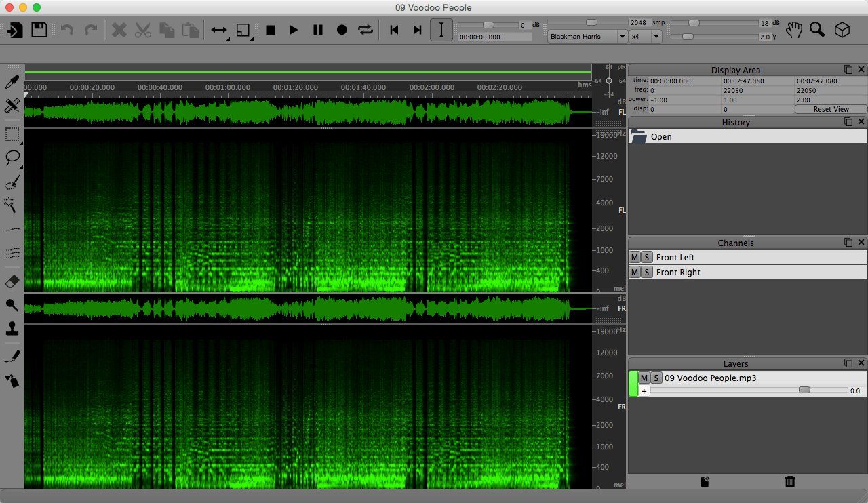Select the lasso selection tool
Viewport: 868px width, 503px height.
(12, 158)
